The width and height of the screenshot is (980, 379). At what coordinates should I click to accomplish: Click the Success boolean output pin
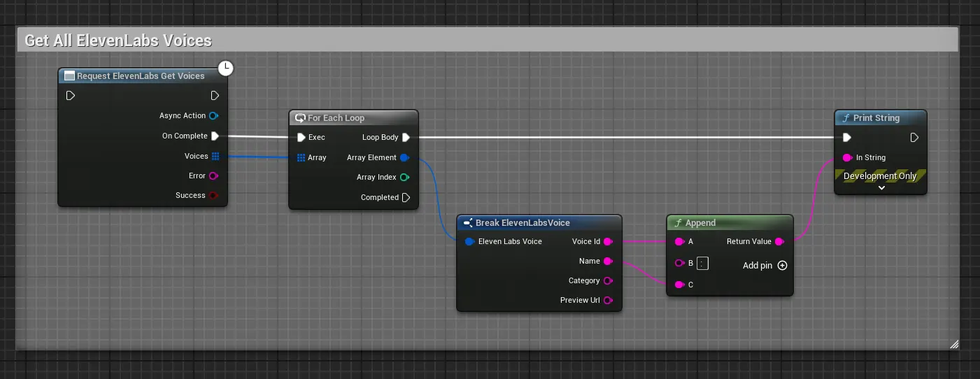click(x=214, y=195)
